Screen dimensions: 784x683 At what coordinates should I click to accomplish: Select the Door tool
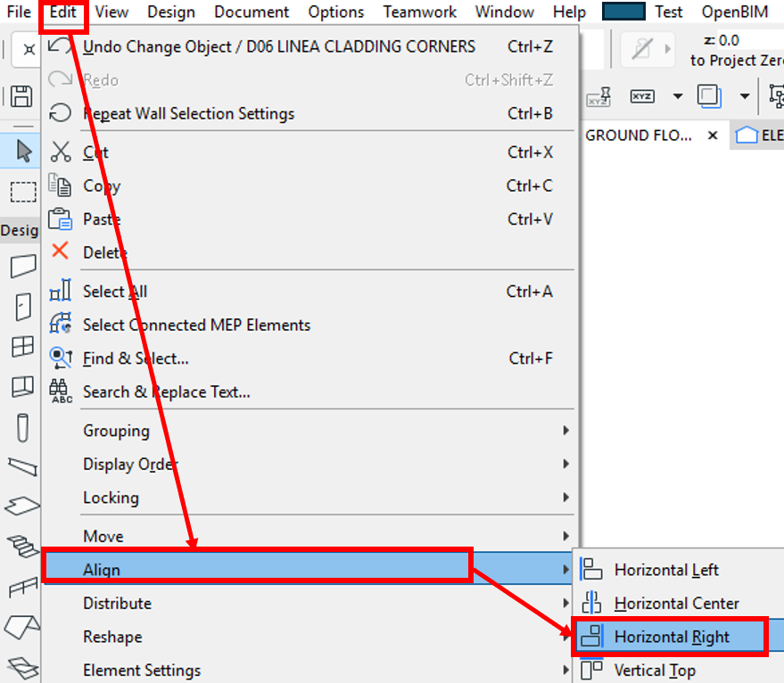23,306
